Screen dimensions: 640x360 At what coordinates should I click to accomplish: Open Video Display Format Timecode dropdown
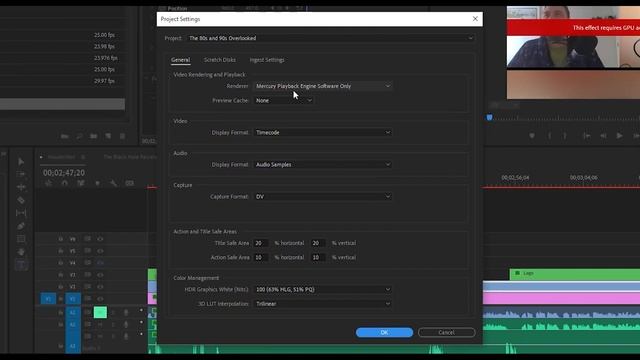point(322,133)
